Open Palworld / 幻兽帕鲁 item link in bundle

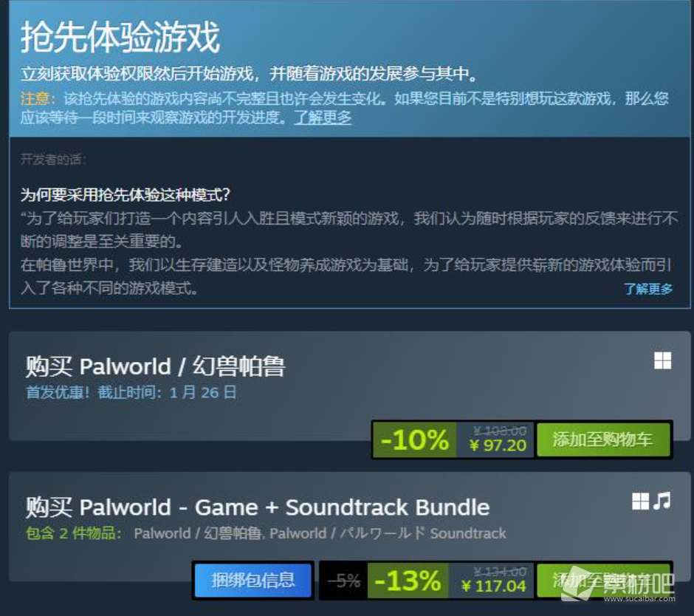197,533
